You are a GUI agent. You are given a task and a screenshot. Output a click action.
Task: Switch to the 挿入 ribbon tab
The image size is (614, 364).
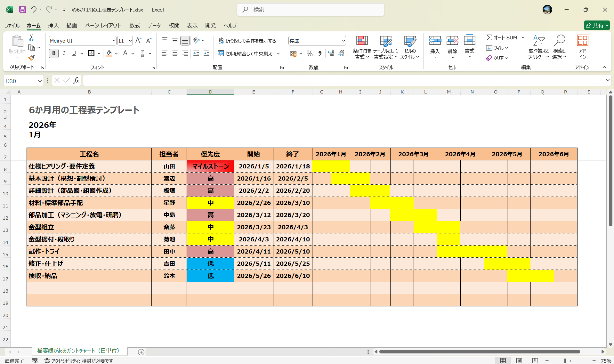(x=53, y=25)
